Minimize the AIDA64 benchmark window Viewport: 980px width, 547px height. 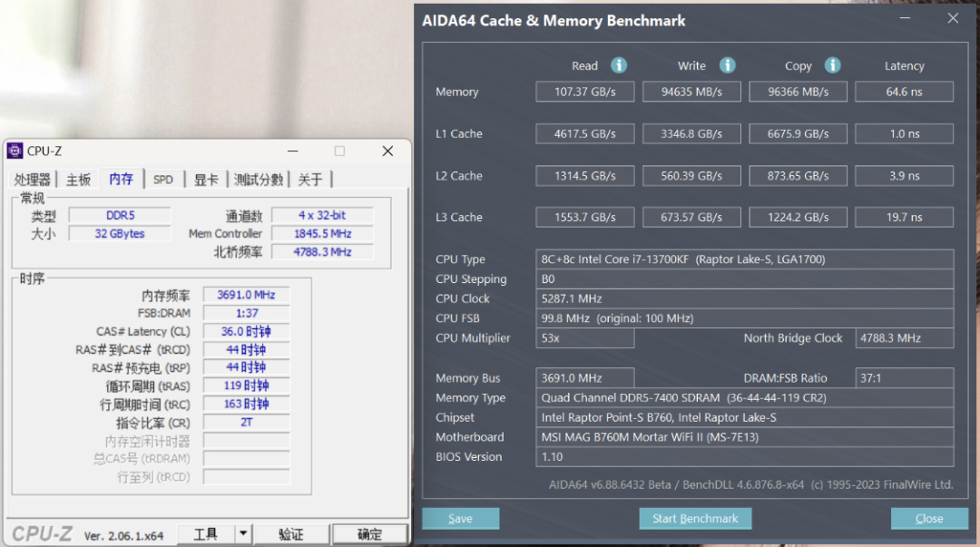click(905, 19)
